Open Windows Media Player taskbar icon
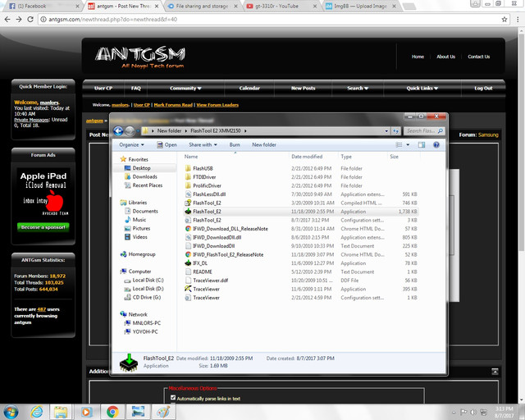525x420 pixels. tap(86, 412)
